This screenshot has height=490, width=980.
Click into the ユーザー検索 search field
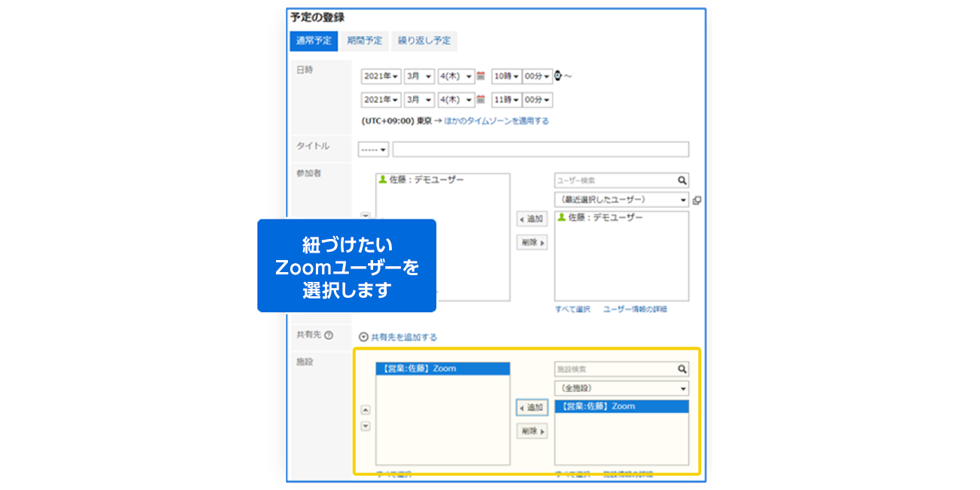point(615,181)
